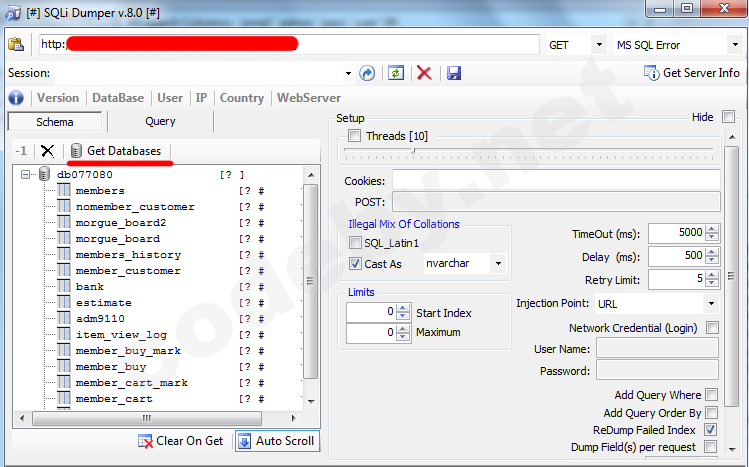Click the Auto Scroll button

click(x=275, y=441)
